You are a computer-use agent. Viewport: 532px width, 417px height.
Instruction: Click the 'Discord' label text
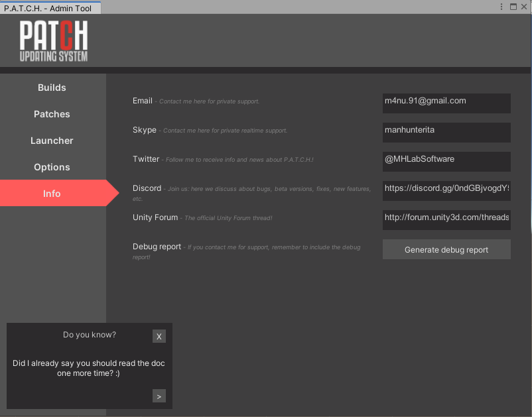(147, 188)
